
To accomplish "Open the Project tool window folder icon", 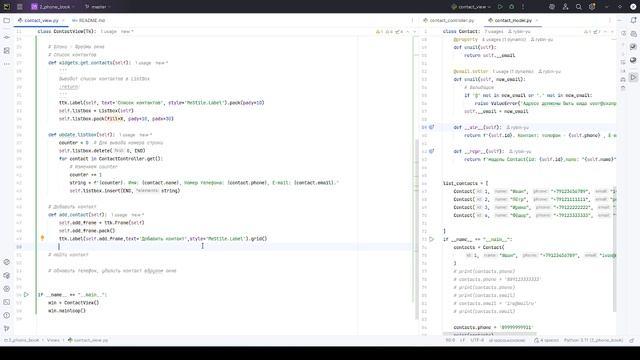I will (x=7, y=20).
